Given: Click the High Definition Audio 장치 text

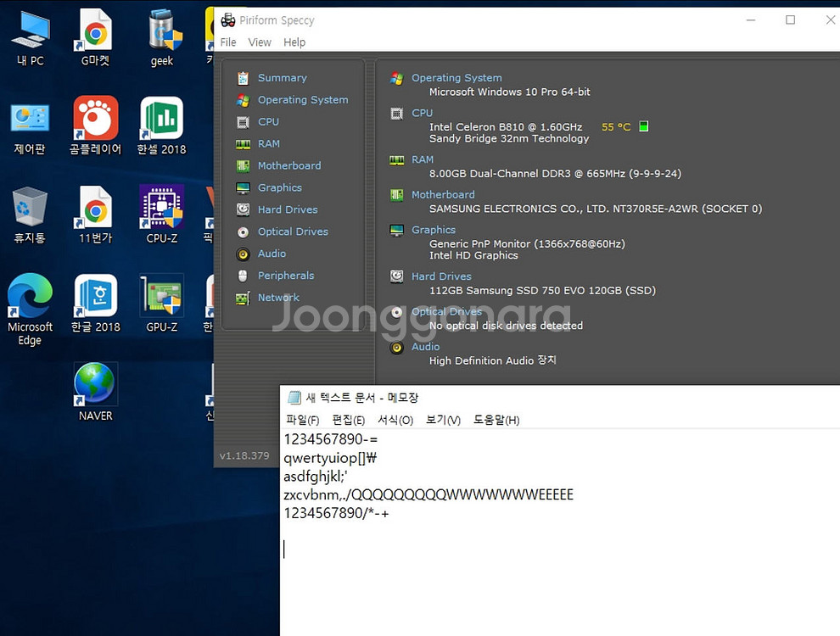Looking at the screenshot, I should pyautogui.click(x=492, y=360).
